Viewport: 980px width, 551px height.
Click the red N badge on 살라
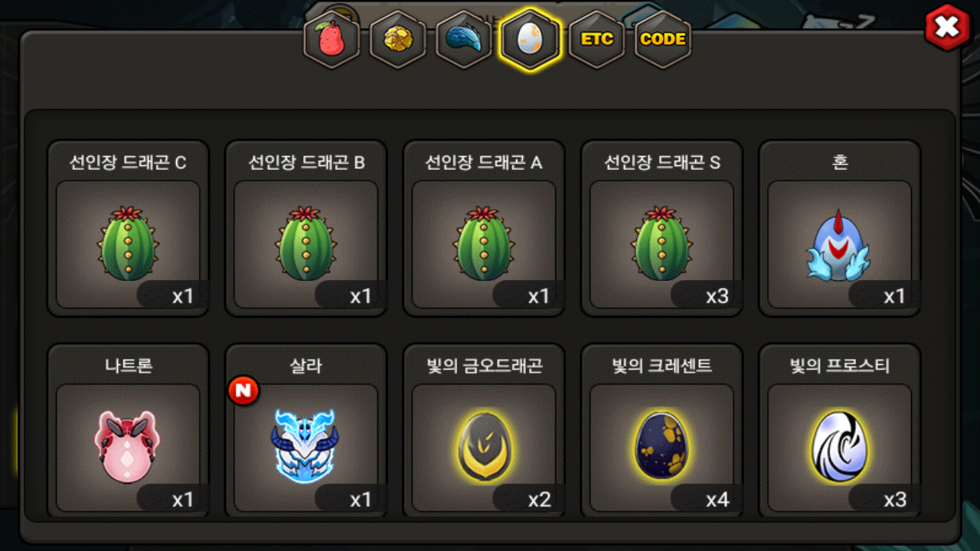click(243, 390)
